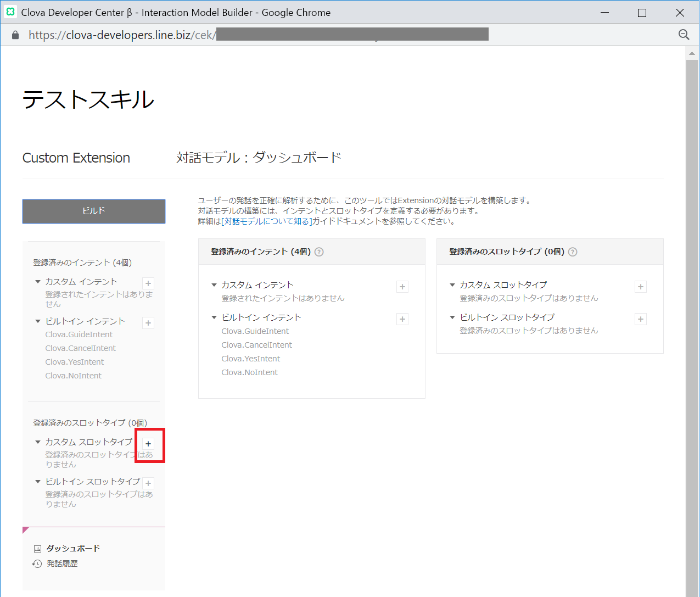Click plus beside sidebar ビルトイン インテント
700x597 pixels.
point(148,323)
